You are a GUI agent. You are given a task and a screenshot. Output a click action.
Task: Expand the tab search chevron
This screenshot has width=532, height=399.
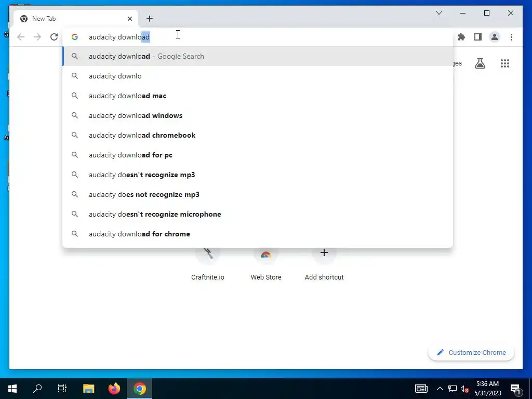438,13
